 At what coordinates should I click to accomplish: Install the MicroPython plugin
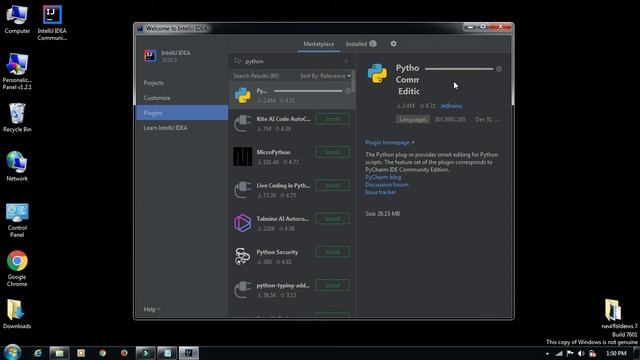pos(333,152)
